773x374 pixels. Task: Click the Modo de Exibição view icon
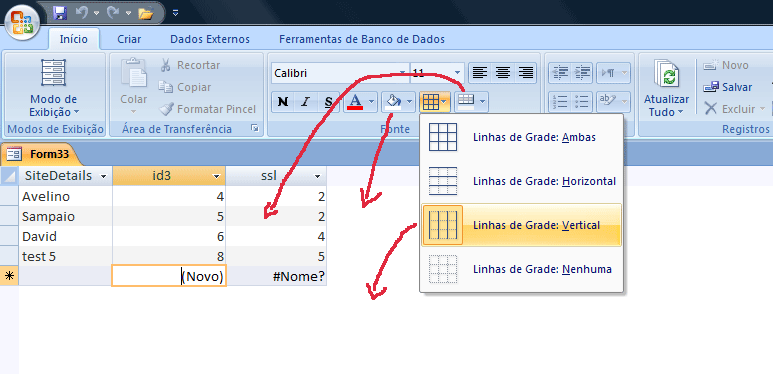coord(53,73)
